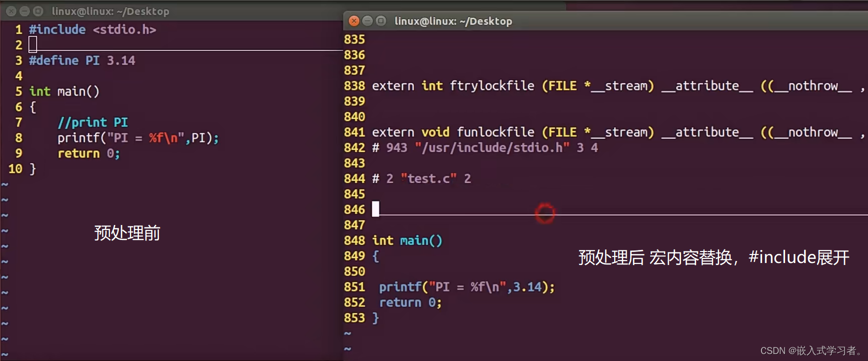This screenshot has height=361, width=868.
Task: Click line number 847
Action: click(354, 225)
